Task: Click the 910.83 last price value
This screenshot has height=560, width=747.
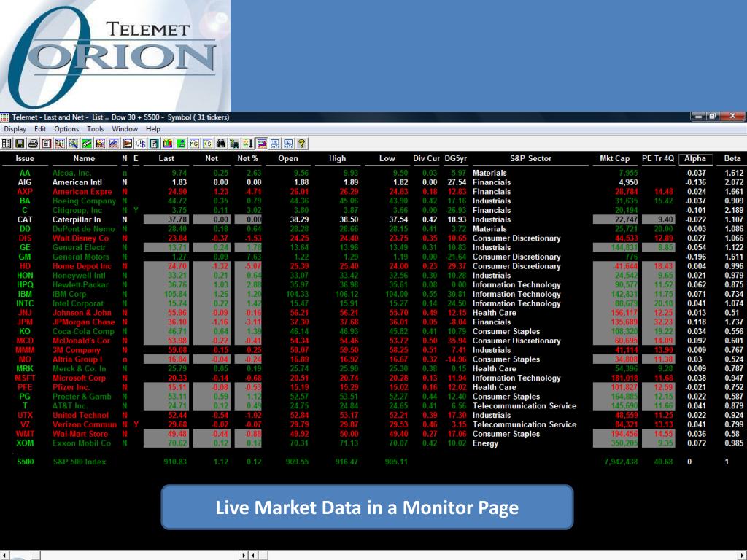Action: pos(175,462)
